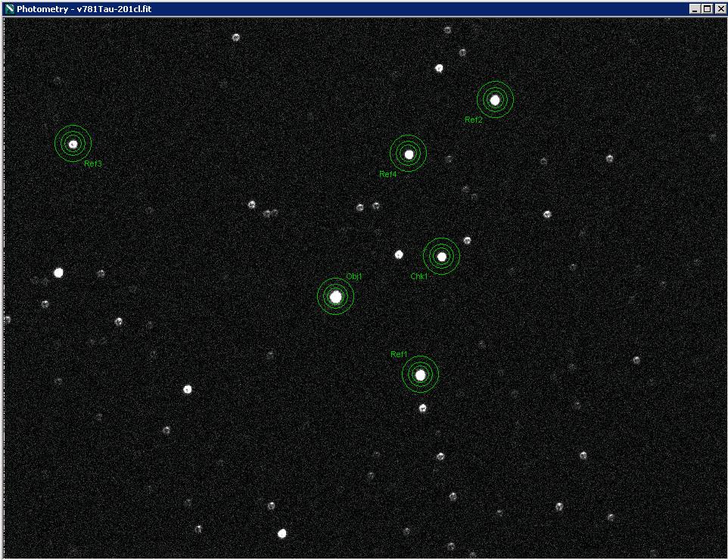Select the Ref2 reference star aperture

[495, 100]
